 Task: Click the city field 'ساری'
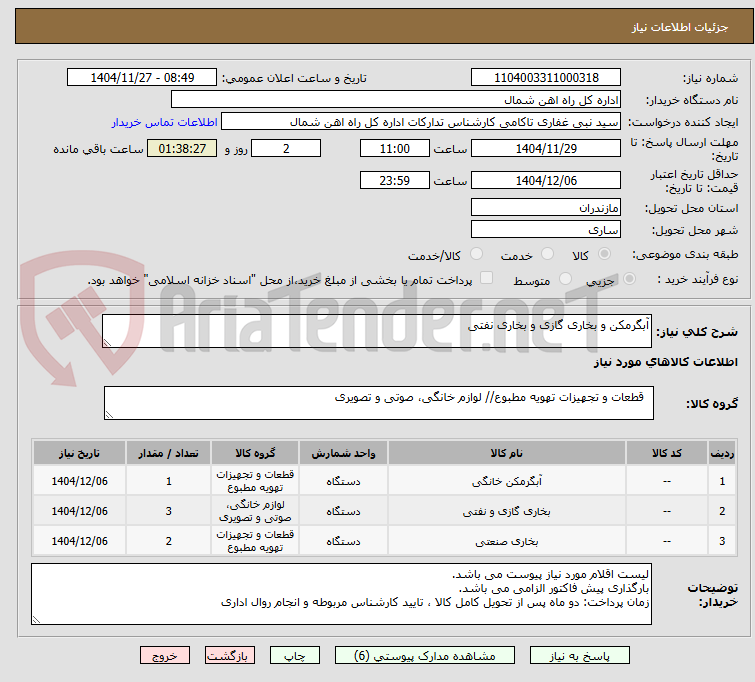546,230
